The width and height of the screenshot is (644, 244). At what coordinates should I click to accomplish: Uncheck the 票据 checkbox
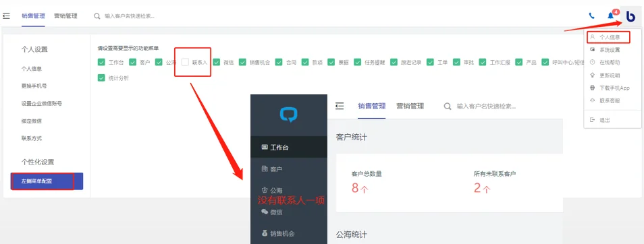point(331,62)
